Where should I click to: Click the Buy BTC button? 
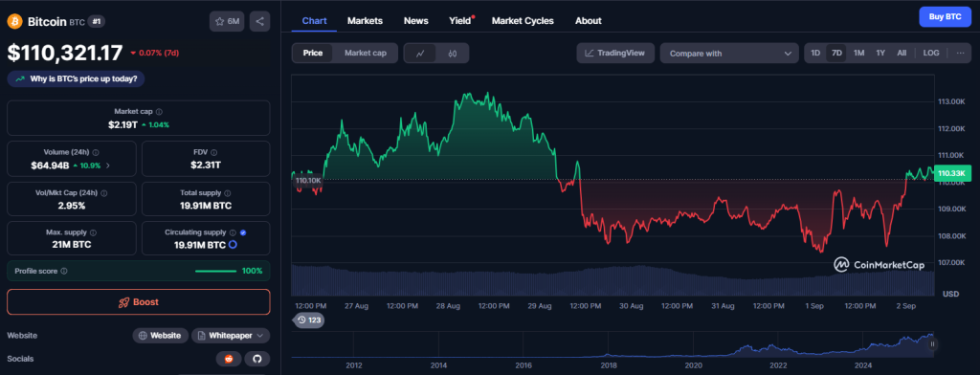click(x=945, y=17)
